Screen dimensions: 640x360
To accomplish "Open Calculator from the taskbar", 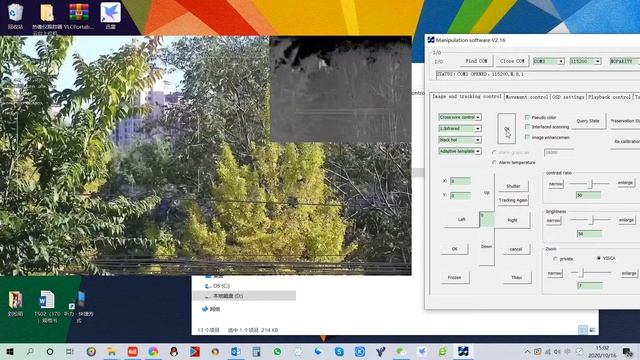I will pyautogui.click(x=256, y=351).
